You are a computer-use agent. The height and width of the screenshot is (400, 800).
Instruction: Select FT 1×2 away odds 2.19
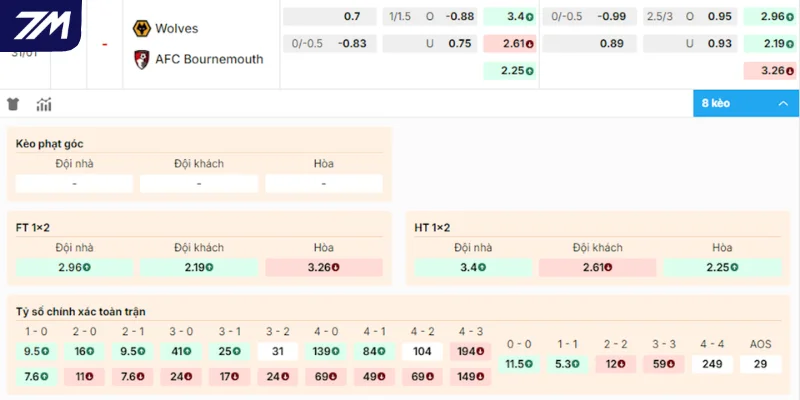(198, 267)
